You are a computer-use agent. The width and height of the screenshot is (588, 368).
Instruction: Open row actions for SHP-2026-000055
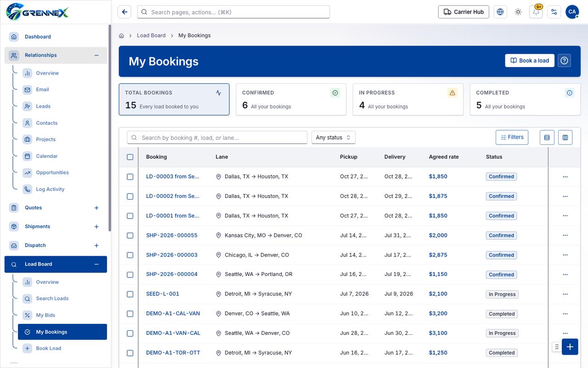coord(565,236)
